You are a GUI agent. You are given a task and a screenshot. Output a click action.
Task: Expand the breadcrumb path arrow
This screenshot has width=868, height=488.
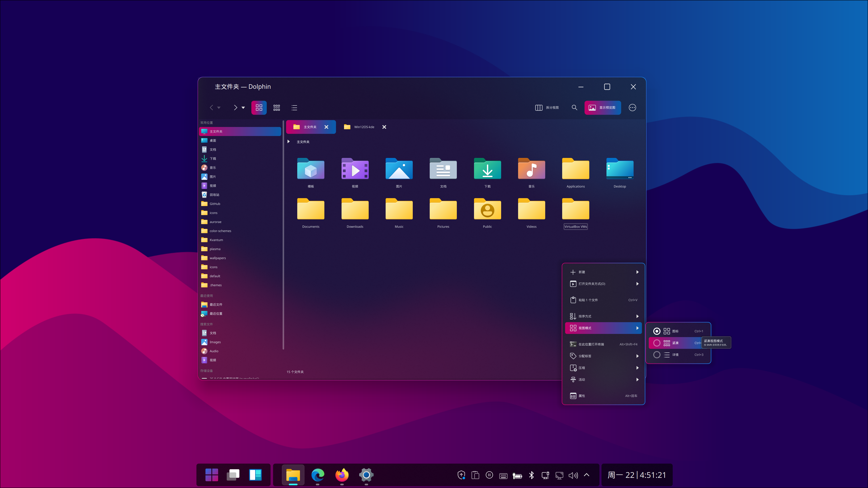pyautogui.click(x=288, y=141)
